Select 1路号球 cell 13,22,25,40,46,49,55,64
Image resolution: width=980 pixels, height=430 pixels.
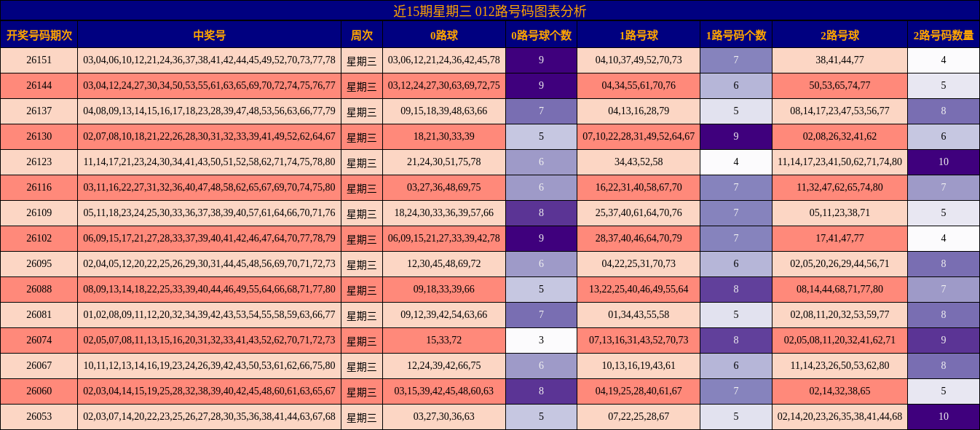pyautogui.click(x=639, y=290)
